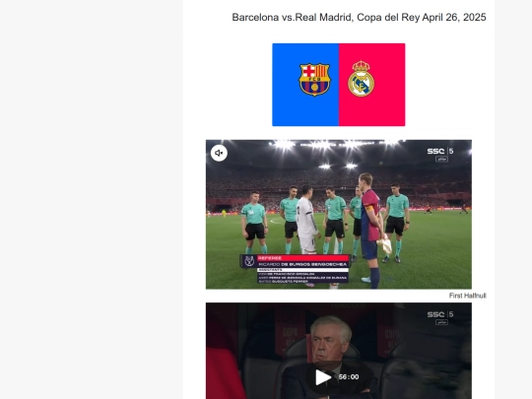532x399 pixels.
Task: Click the Arabic live badge under first SSC logo
Action: click(x=441, y=160)
